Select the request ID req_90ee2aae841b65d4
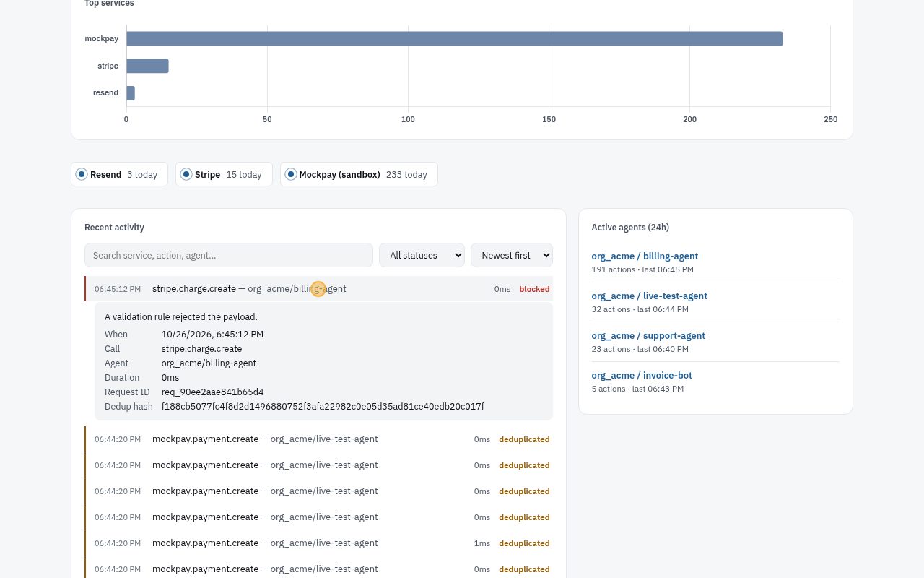 coord(212,392)
